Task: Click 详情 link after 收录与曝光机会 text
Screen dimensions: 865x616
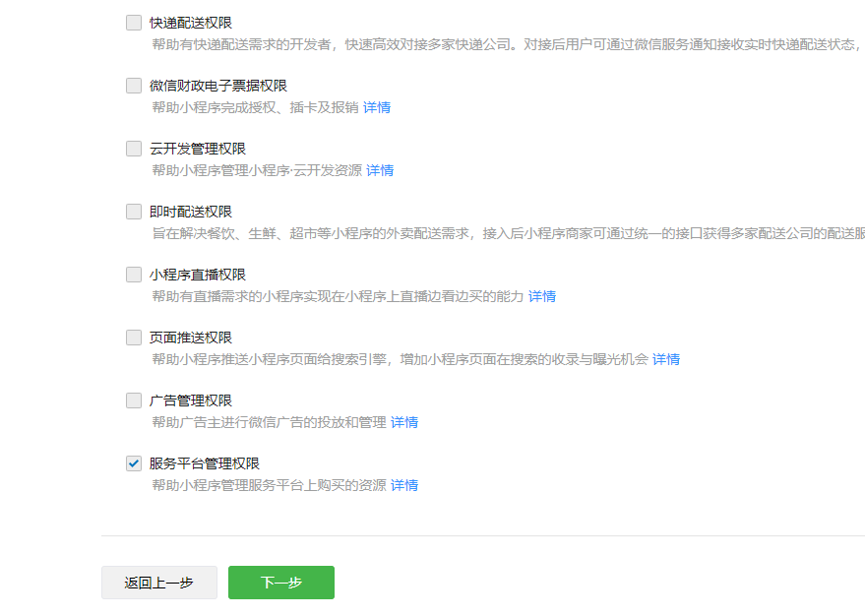Action: pyautogui.click(x=666, y=359)
